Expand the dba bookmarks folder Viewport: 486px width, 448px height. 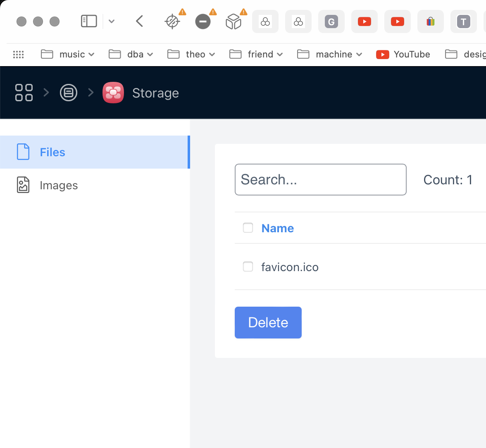(131, 55)
